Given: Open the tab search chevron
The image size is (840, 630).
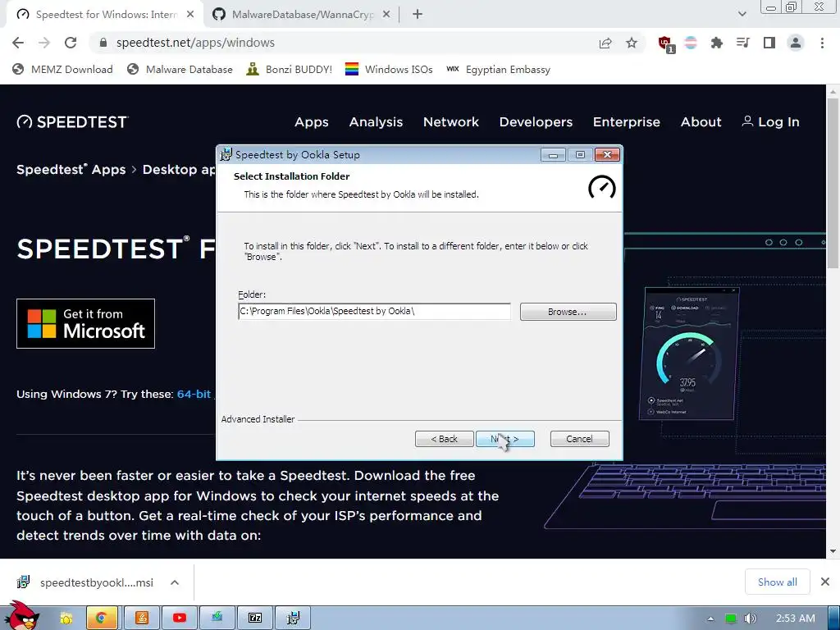Looking at the screenshot, I should [742, 15].
